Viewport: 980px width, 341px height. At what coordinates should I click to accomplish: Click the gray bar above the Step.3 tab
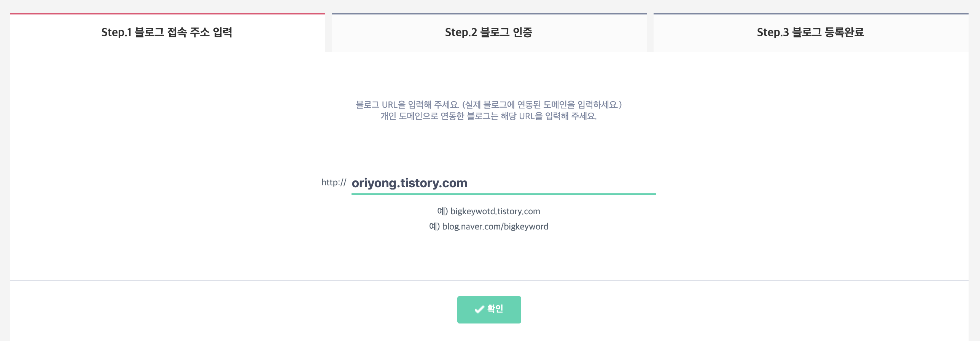click(x=811, y=14)
